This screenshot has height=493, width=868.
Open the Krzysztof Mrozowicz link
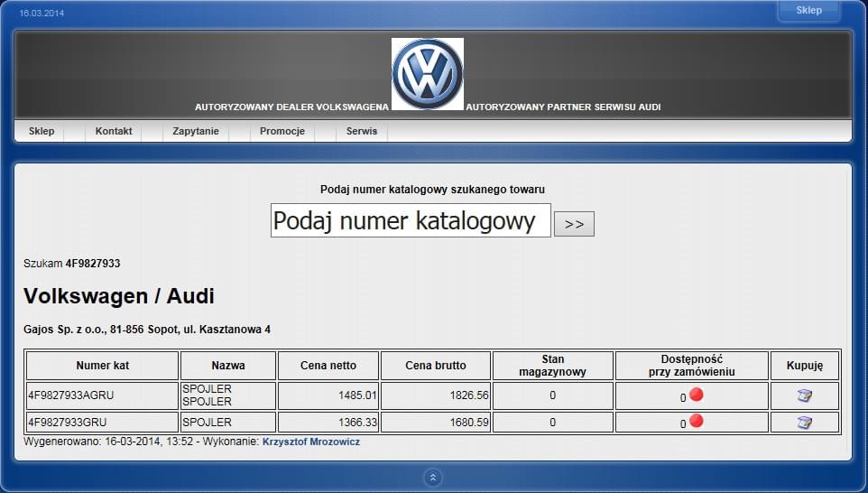[311, 442]
